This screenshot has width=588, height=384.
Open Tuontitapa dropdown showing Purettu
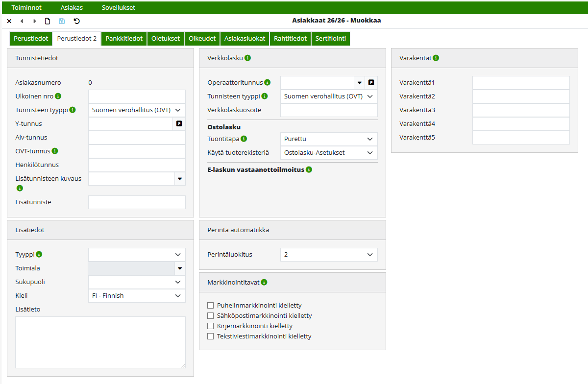[329, 139]
